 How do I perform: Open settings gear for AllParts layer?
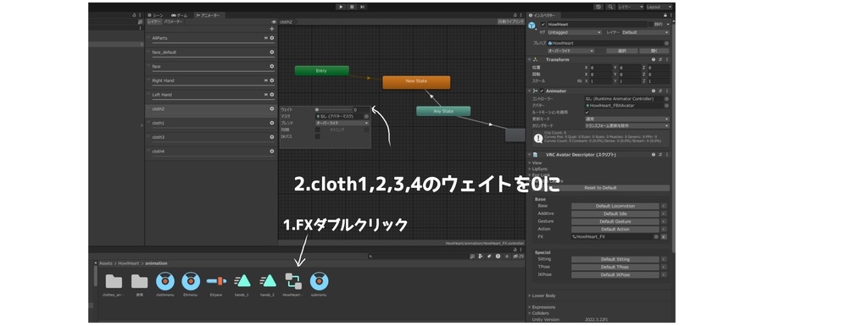coord(272,38)
